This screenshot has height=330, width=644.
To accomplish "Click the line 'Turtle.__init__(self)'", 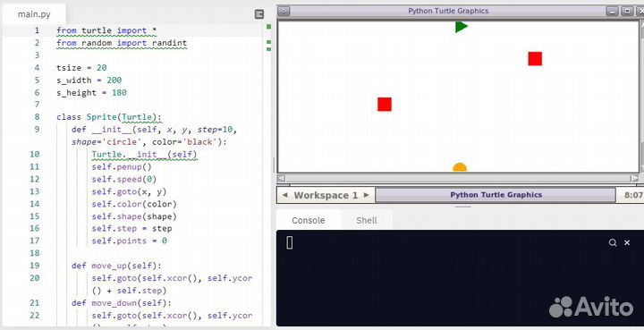I will (x=144, y=155).
